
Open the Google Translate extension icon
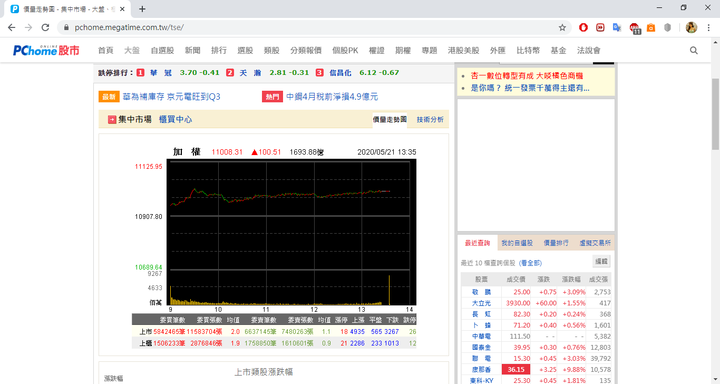coord(617,28)
